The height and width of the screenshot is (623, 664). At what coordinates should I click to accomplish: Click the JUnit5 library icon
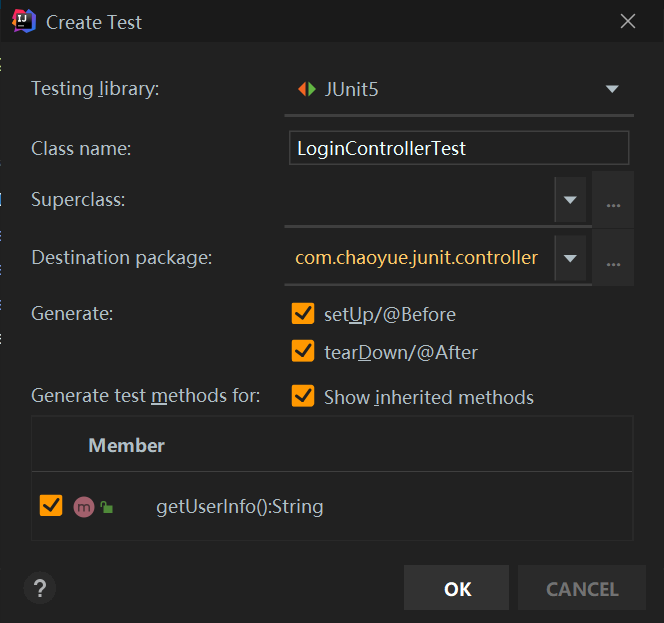[x=306, y=89]
